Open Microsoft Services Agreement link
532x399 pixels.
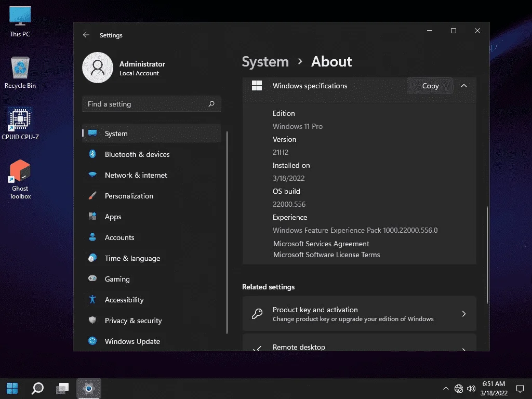coord(321,244)
